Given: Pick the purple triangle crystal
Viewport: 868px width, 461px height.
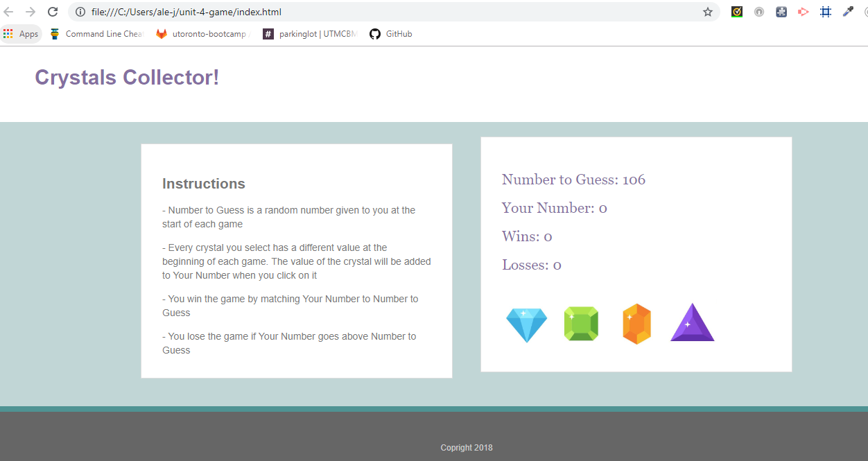Looking at the screenshot, I should pos(692,323).
